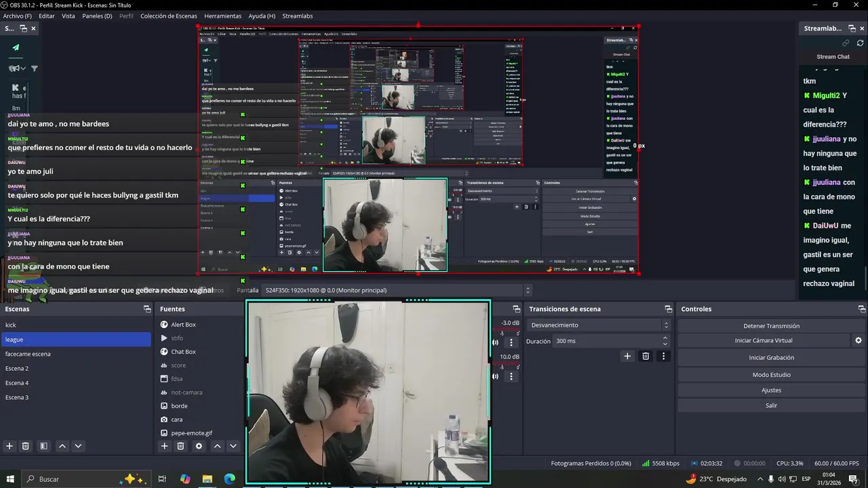Open the S24F350 monitor selection dropdown
Viewport: 868px width, 488px height.
tap(397, 290)
